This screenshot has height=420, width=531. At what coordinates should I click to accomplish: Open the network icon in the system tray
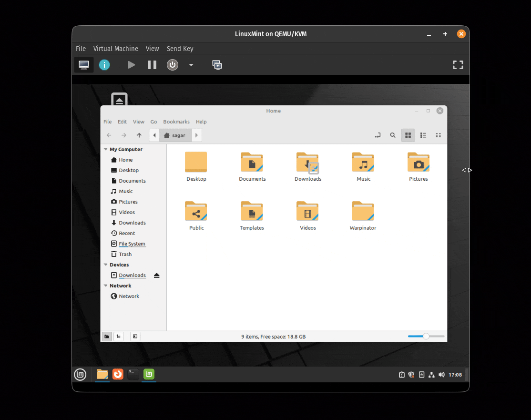[x=431, y=375]
